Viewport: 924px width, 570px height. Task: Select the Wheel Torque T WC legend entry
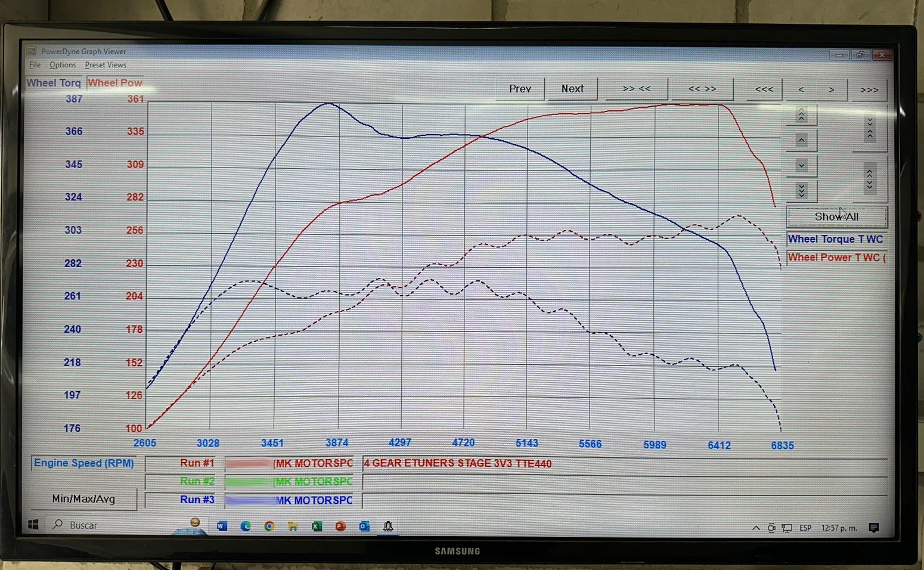pyautogui.click(x=835, y=239)
